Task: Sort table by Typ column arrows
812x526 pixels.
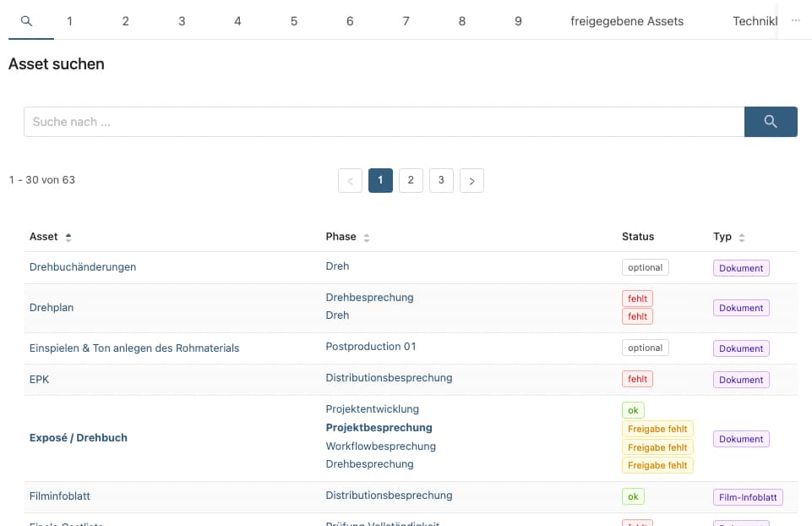Action: point(742,238)
